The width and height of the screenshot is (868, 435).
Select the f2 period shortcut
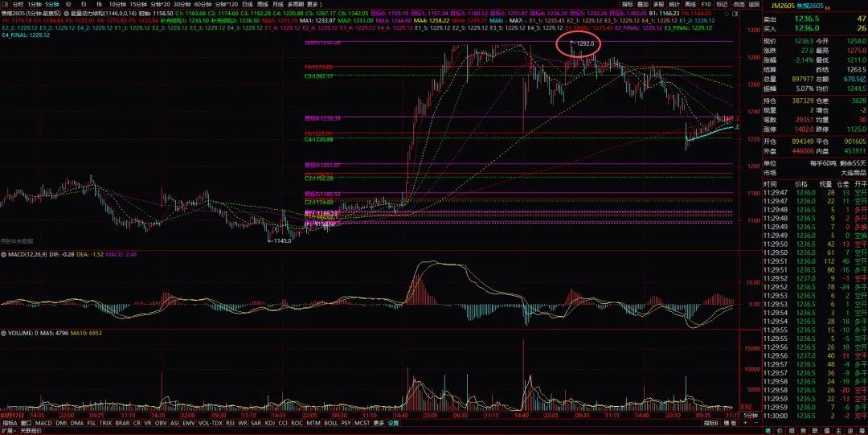(68, 5)
